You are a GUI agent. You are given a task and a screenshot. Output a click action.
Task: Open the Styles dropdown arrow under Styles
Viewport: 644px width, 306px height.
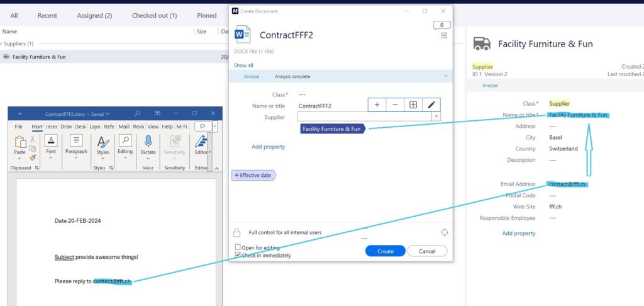103,158
